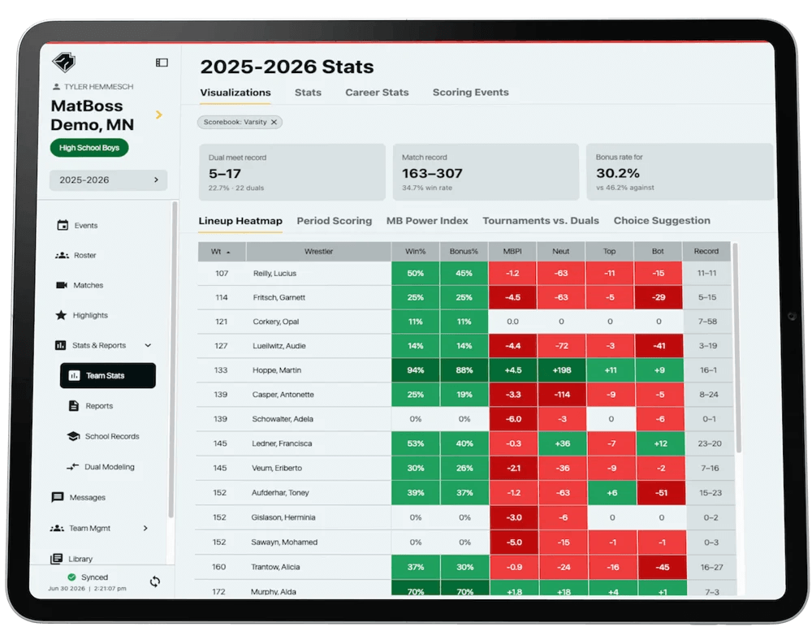
Task: Click wrestler name Aufderhar, Toney
Action: point(280,493)
